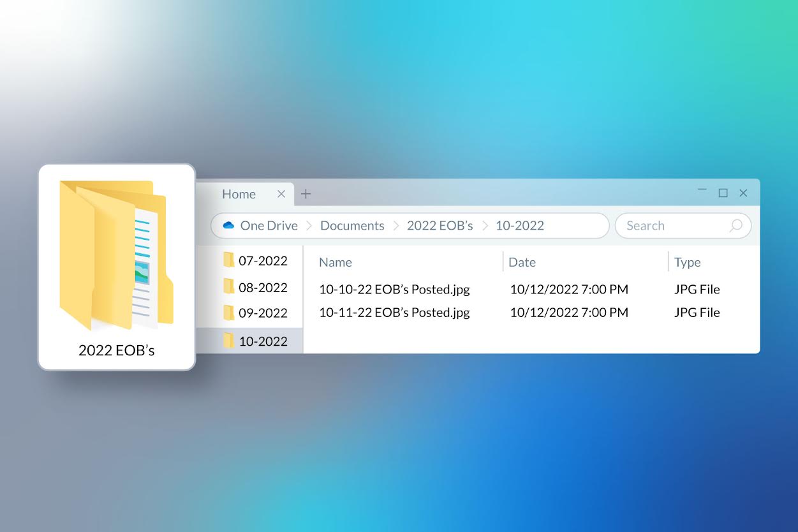Go to 2022 EOB's in breadcrumb path
Viewport: 798px width, 532px height.
440,225
